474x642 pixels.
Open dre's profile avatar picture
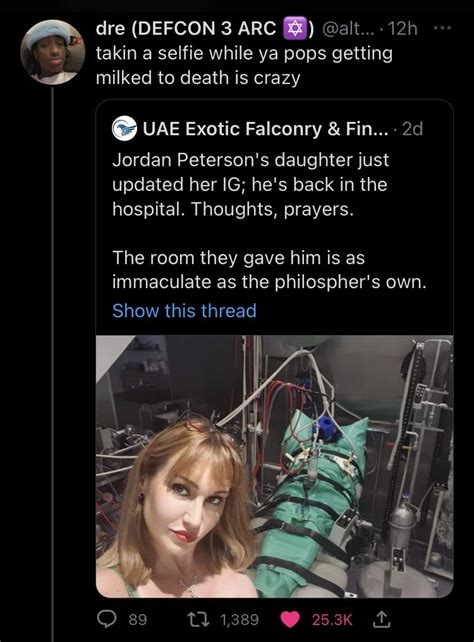click(53, 52)
